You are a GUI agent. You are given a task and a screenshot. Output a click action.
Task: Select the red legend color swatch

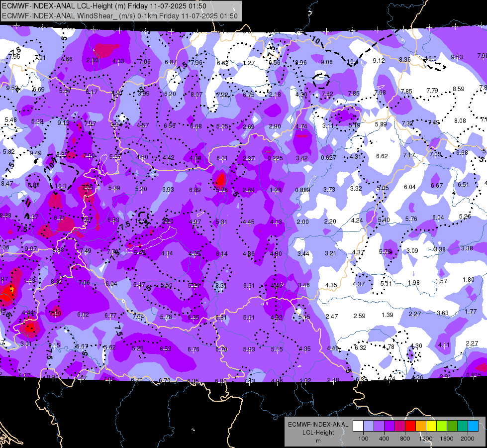410,426
